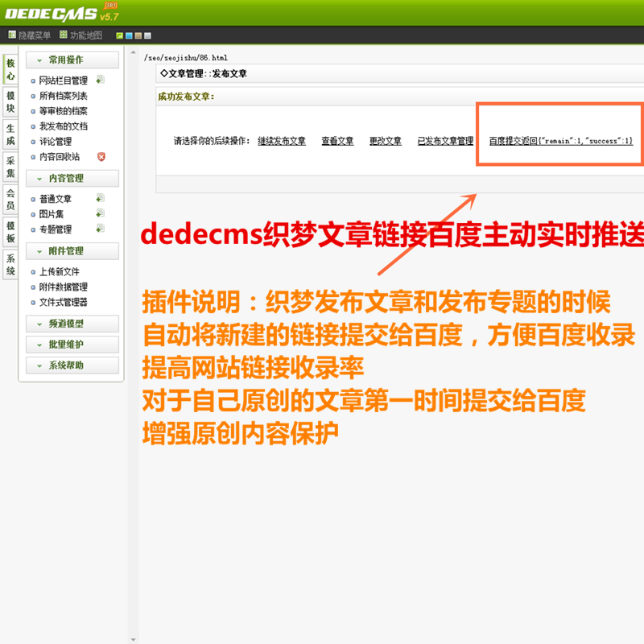Open the 功能地图 function map icon
The image size is (644, 644).
tap(64, 35)
